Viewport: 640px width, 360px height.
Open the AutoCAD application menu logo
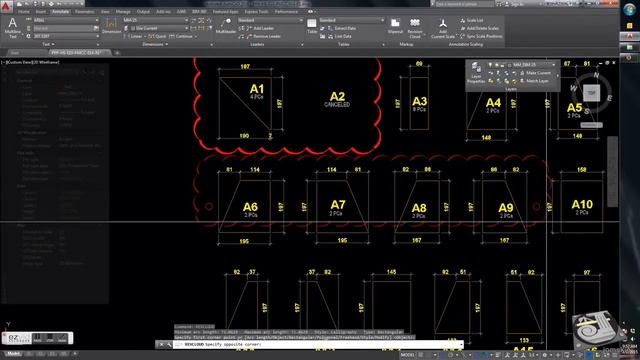[x=6, y=6]
